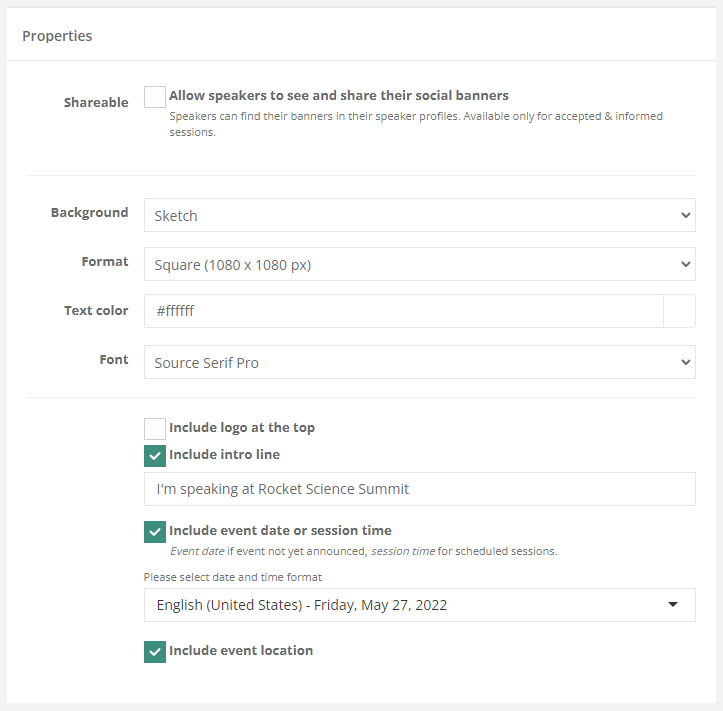
Task: Check the Include logo at the top box
Action: tap(155, 429)
